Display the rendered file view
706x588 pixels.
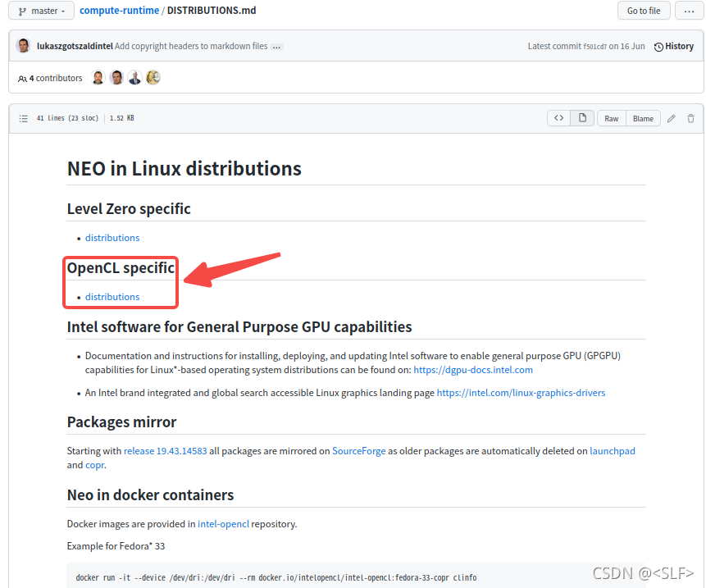click(582, 118)
